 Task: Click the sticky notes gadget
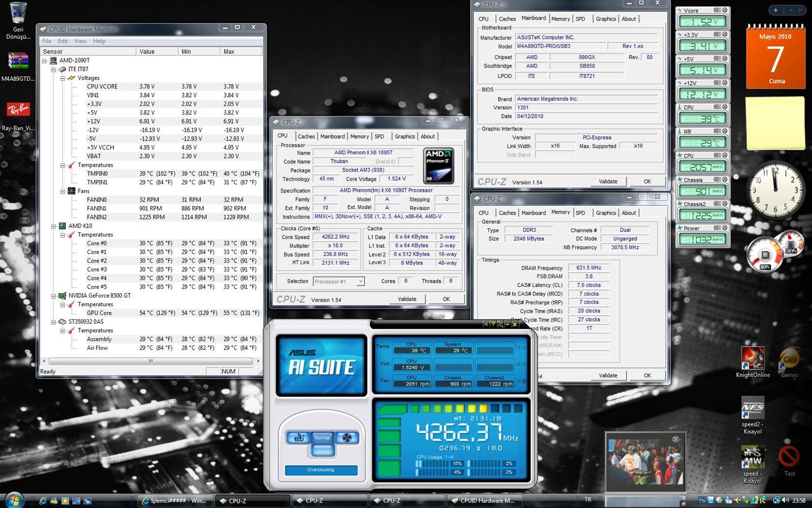(x=775, y=123)
